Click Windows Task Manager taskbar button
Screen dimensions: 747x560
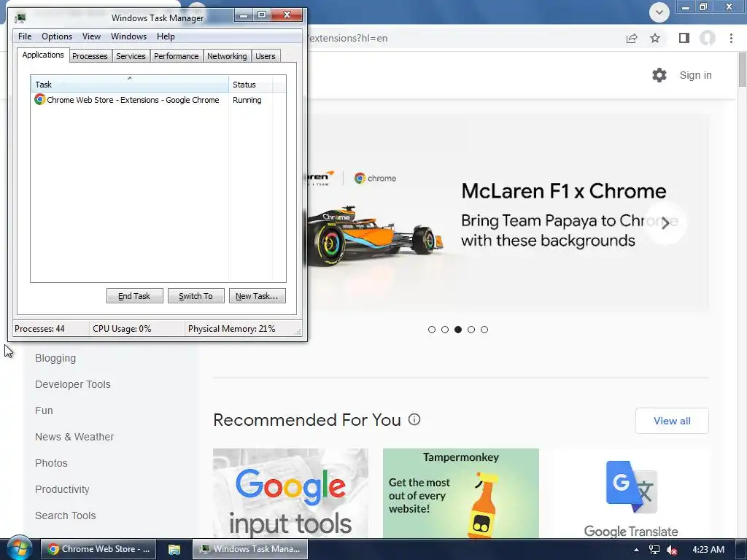tap(250, 549)
